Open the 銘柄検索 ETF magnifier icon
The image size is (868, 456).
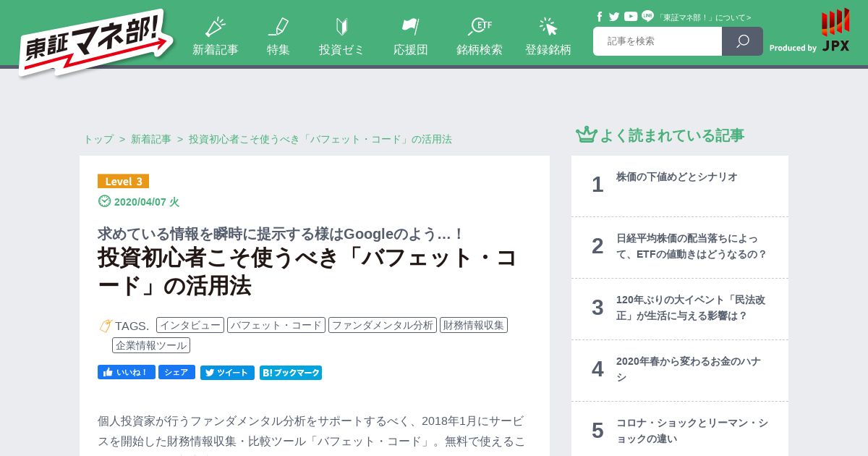tap(480, 27)
